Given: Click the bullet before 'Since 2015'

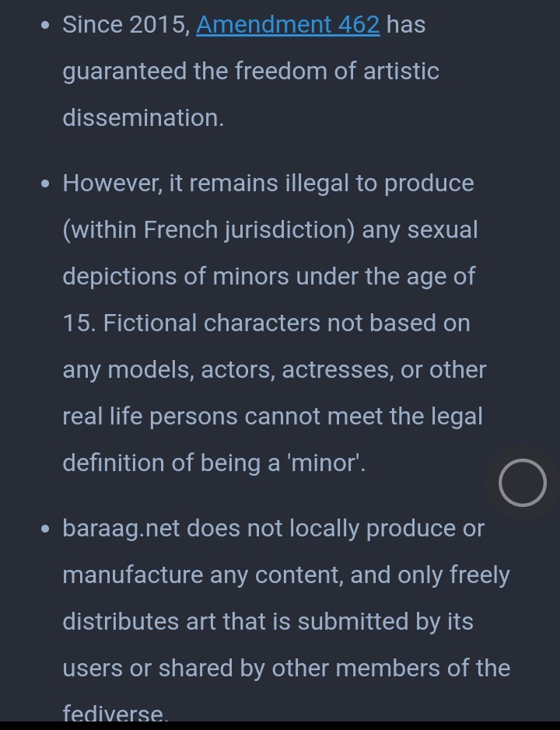Looking at the screenshot, I should tap(45, 25).
